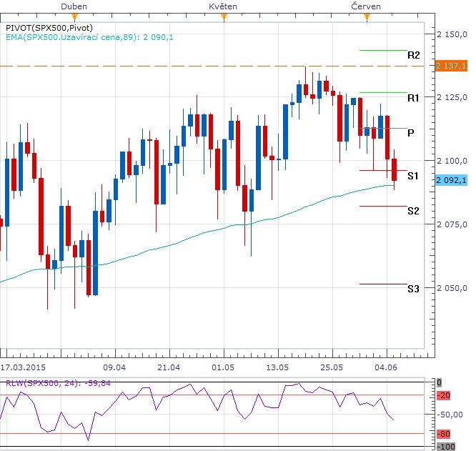Click the blue 2 092,1 current price tag
The height and width of the screenshot is (451, 476).
point(451,180)
